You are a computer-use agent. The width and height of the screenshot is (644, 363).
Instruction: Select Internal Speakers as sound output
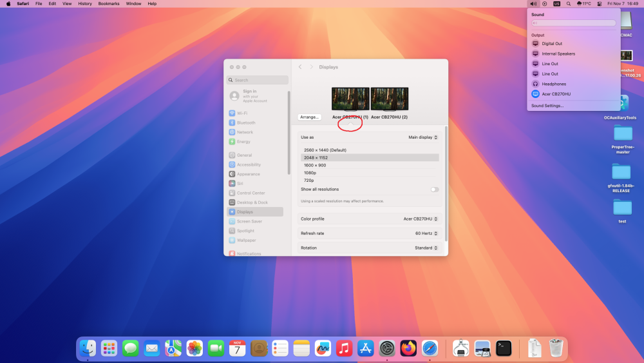click(x=573, y=54)
